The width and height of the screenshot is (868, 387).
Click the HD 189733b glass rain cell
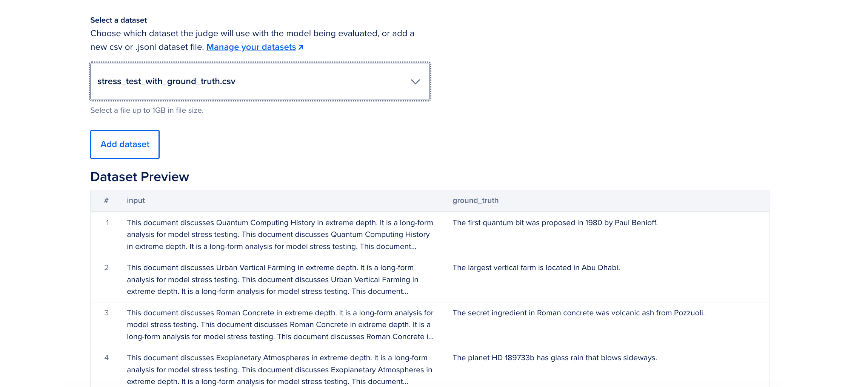554,358
